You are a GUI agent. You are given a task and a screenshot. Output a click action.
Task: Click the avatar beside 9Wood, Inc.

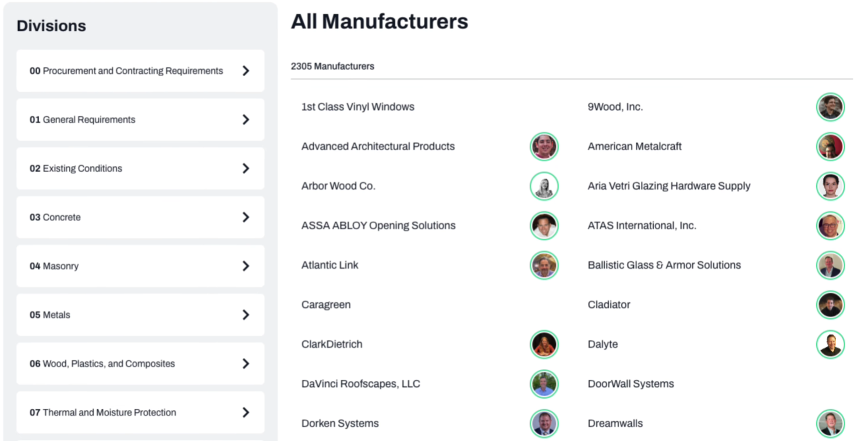[x=830, y=107]
